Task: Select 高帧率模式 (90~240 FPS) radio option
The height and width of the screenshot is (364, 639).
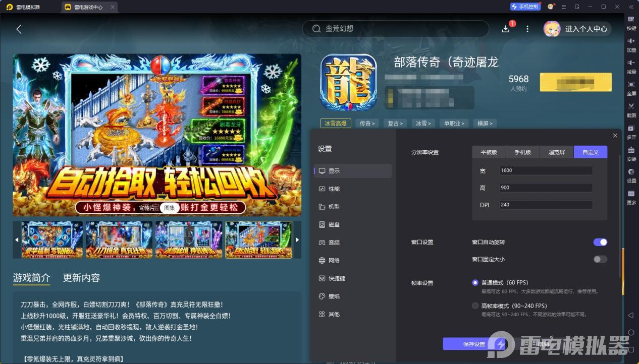Action: [475, 306]
